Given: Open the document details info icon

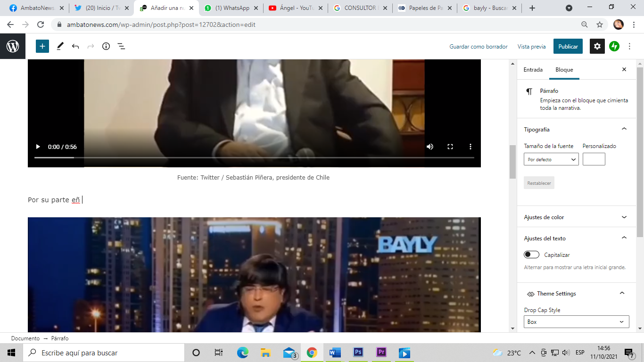Looking at the screenshot, I should 106,46.
